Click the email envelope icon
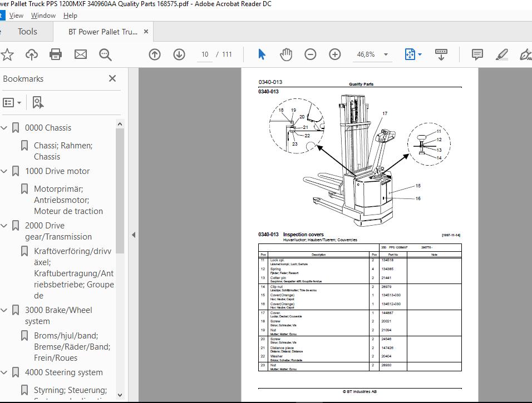 pyautogui.click(x=80, y=54)
